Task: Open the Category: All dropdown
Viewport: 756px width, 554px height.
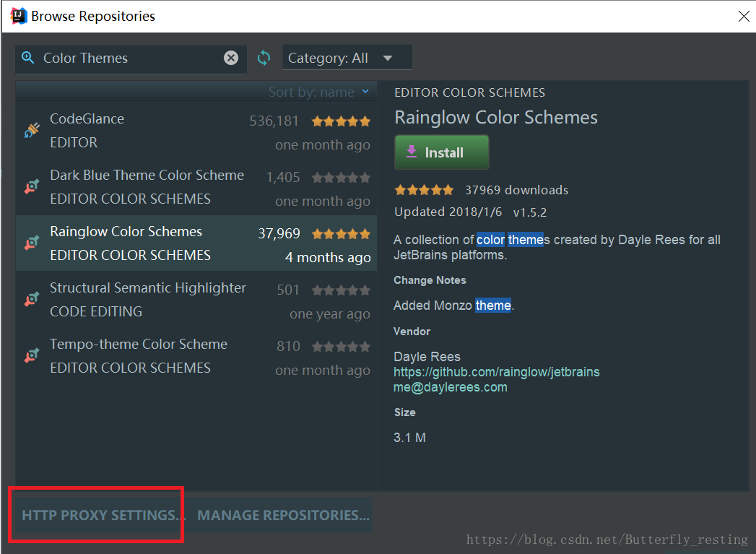Action: point(347,58)
